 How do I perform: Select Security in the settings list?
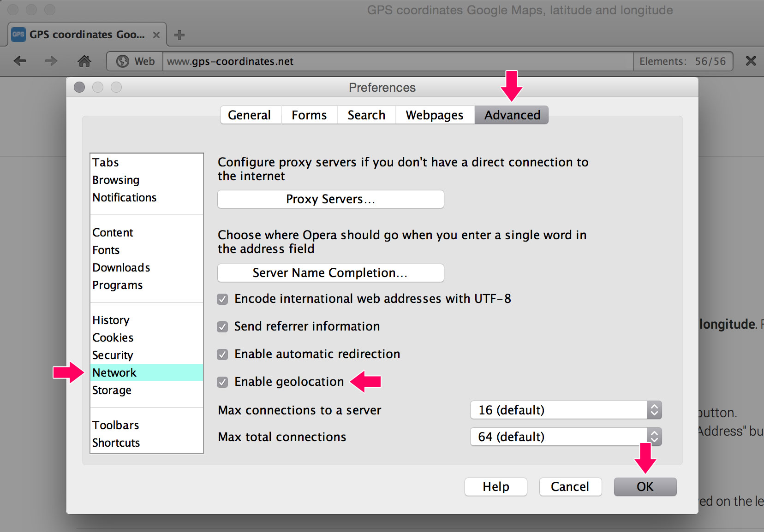[x=147, y=355]
